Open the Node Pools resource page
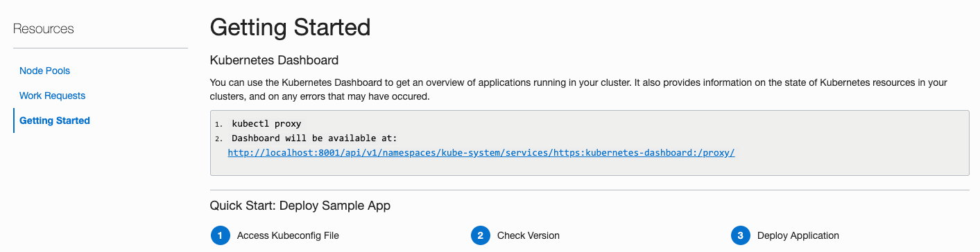 (x=44, y=71)
